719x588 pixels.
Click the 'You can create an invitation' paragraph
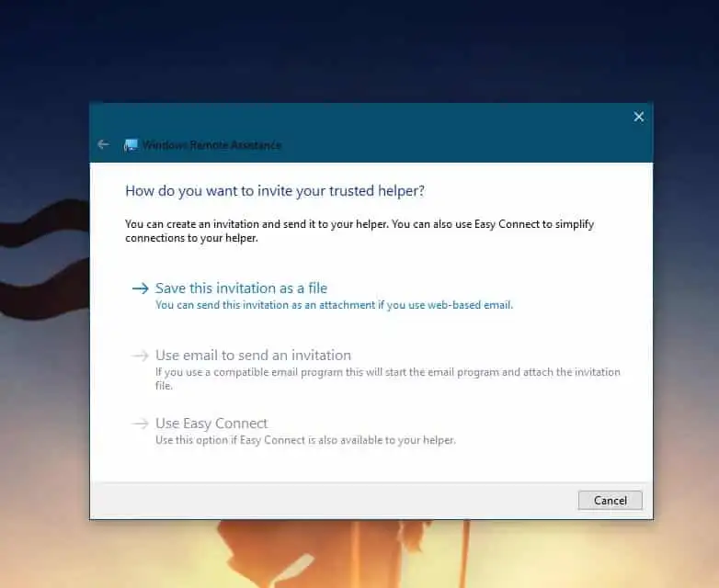(x=359, y=231)
